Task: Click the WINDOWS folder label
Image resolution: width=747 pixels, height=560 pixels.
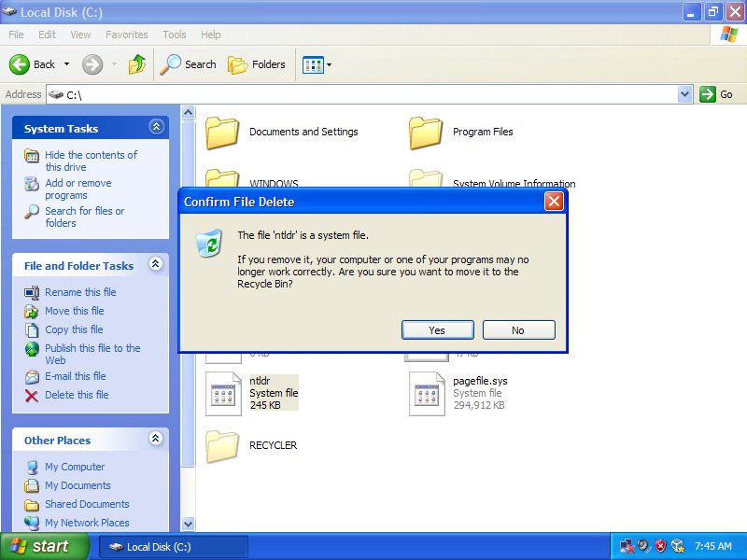Action: tap(274, 183)
